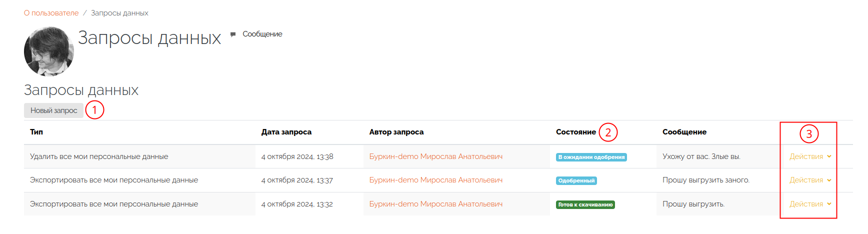Click the Одобренный status badge

tap(576, 180)
